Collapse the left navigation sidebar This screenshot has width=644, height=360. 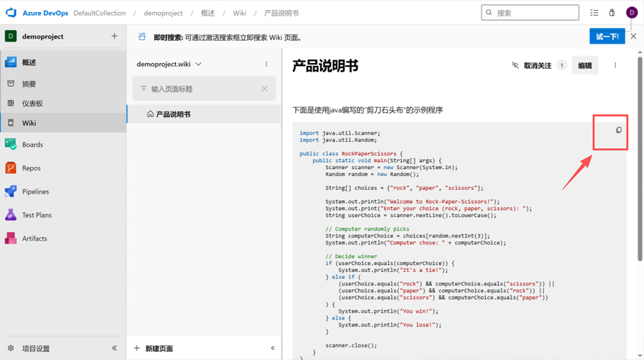click(x=114, y=348)
